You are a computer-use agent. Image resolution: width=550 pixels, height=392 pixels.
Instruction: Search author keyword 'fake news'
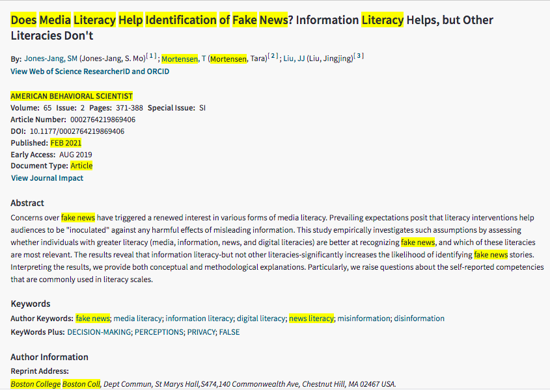[92, 319]
